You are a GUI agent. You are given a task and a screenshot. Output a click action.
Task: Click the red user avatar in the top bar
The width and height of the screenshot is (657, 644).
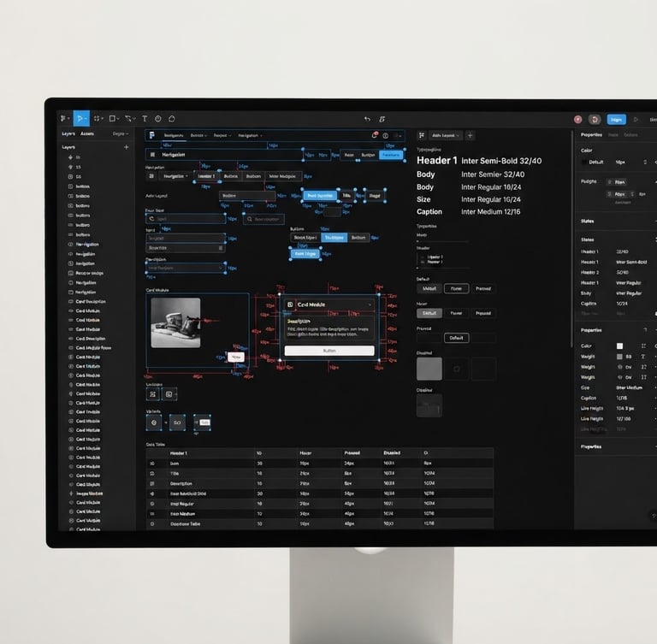coord(577,120)
